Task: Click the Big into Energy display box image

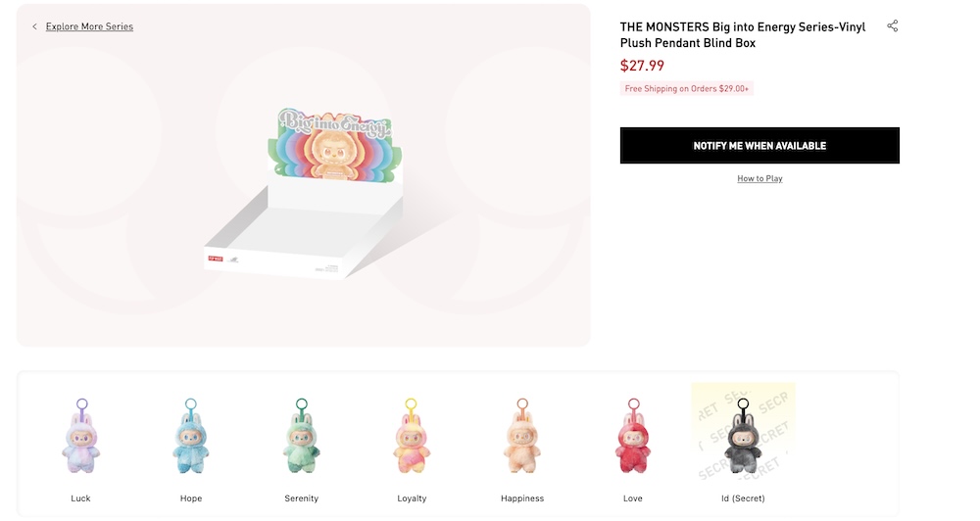Action: (305, 192)
